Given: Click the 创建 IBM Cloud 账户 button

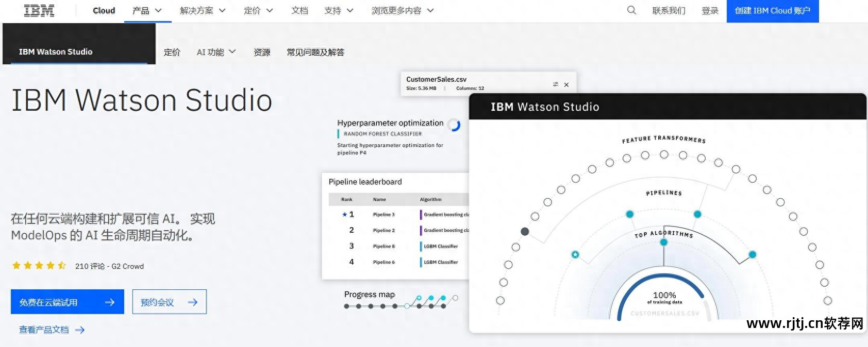Looking at the screenshot, I should [773, 11].
